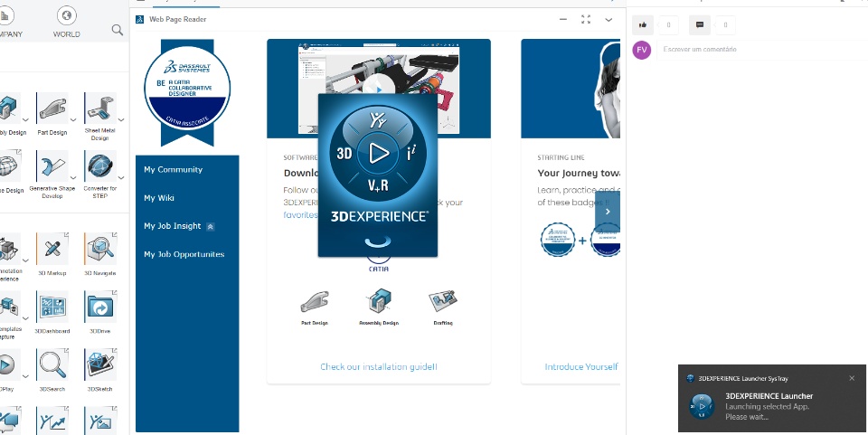Advance the carousel with the next arrow
Screen dimensions: 868x435
[x=608, y=212]
